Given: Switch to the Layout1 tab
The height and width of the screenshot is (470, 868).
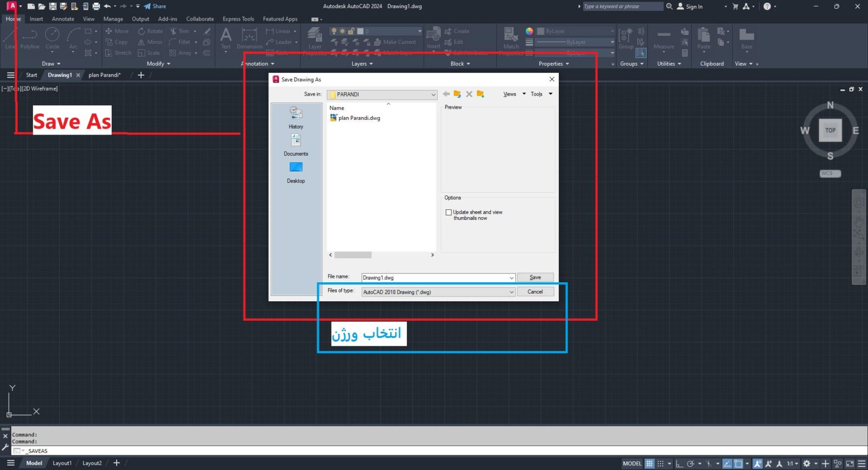Looking at the screenshot, I should point(62,463).
